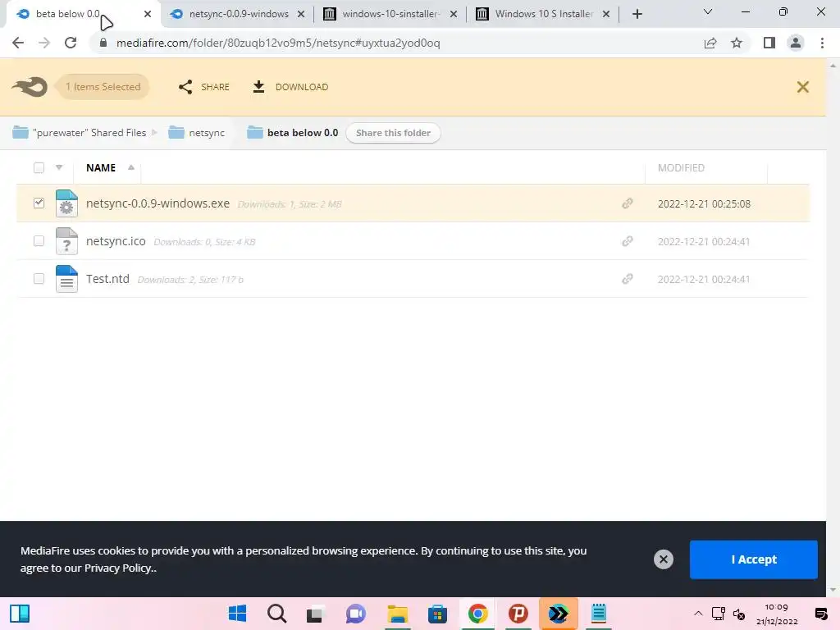Image resolution: width=840 pixels, height=630 pixels.
Task: Close the netsync-0.0.9-windows tab
Action: pyautogui.click(x=301, y=15)
